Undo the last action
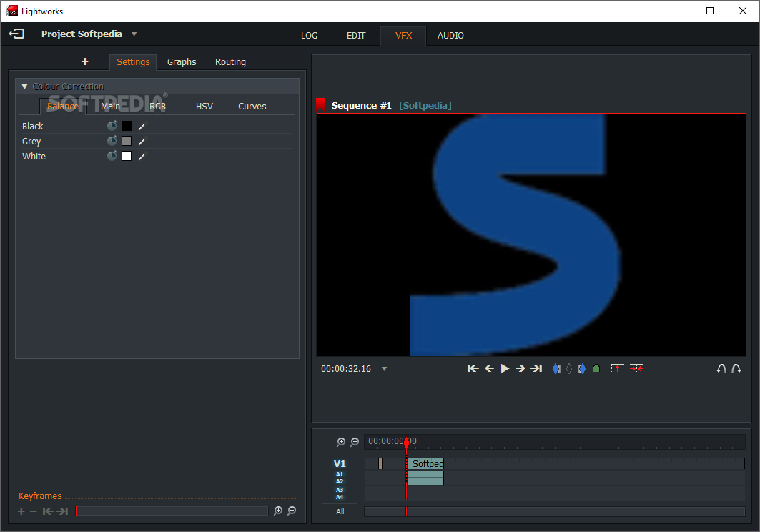This screenshot has width=760, height=532. click(x=721, y=368)
